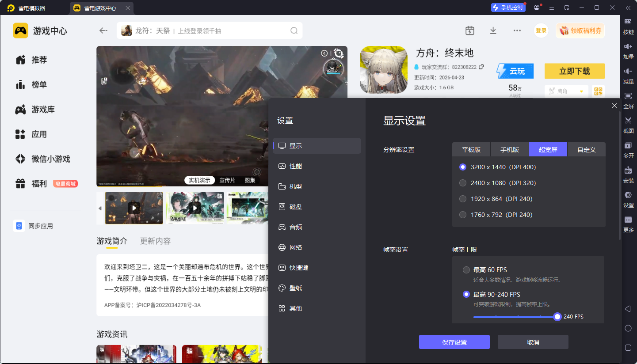Screen dimensions: 637x364
Task: Open the calendar icon in game center header
Action: coord(470,30)
